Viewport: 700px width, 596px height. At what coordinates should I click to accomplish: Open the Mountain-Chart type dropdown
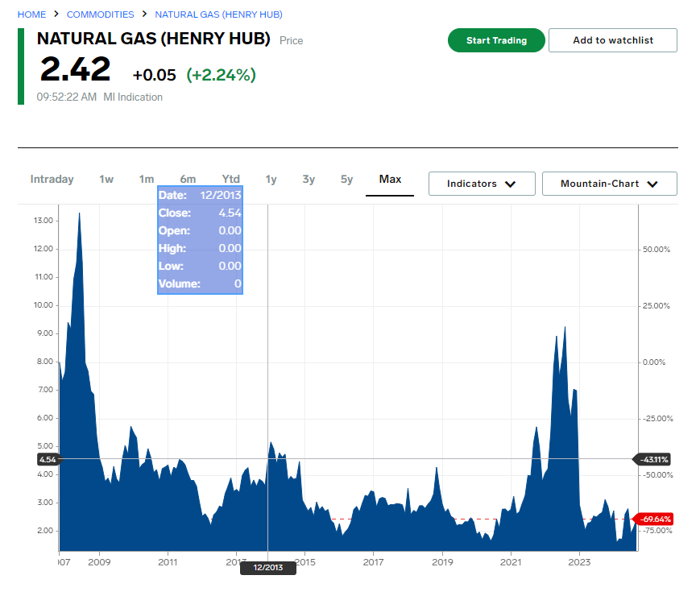(x=609, y=184)
